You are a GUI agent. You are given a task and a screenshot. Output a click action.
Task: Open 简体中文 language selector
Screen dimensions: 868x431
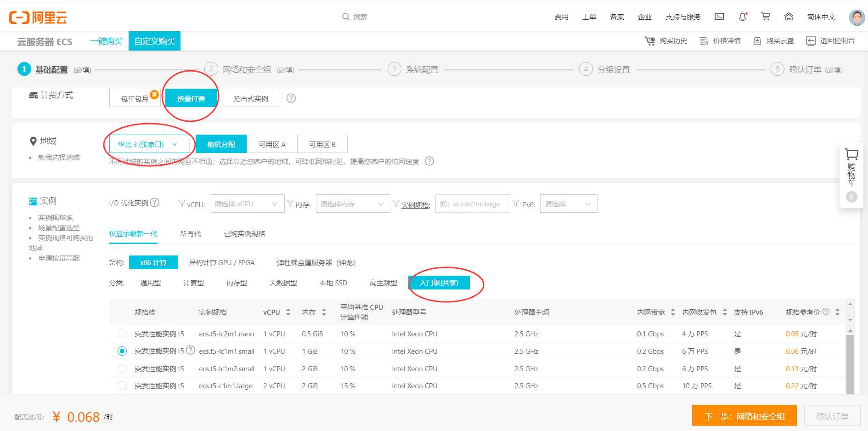(x=821, y=17)
